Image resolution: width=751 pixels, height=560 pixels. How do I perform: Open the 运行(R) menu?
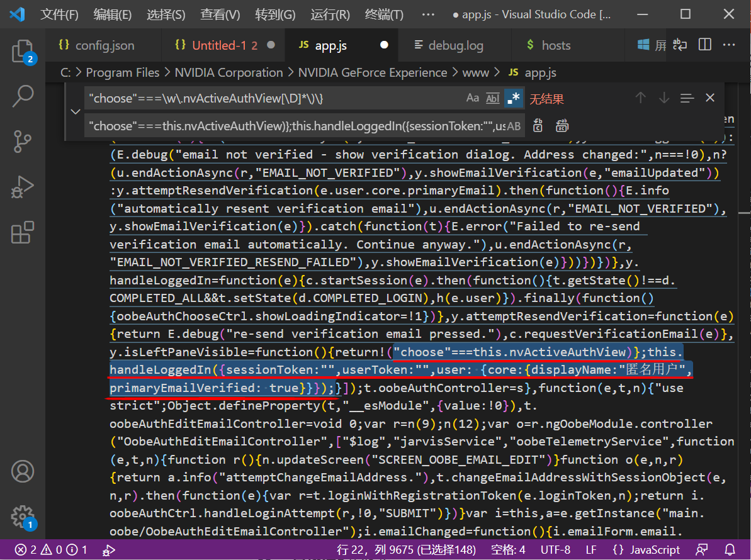pos(330,14)
